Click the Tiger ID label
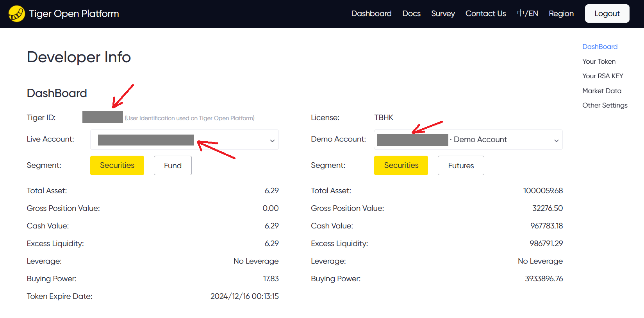This screenshot has width=644, height=318. (x=41, y=117)
